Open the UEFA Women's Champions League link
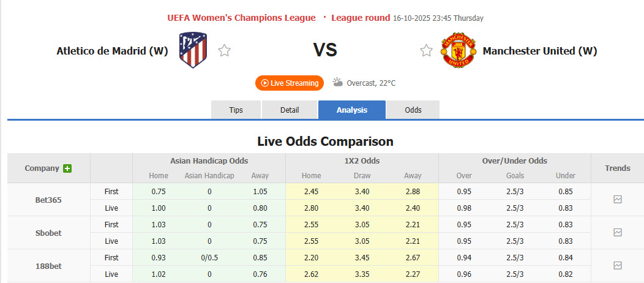Viewport: 644px width, 283px height. tap(241, 18)
